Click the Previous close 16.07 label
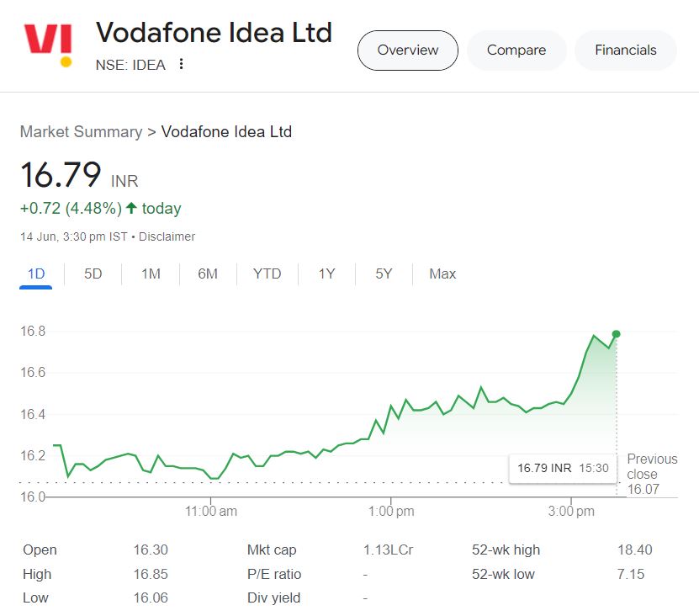Viewport: 699px width, 616px height. 651,474
